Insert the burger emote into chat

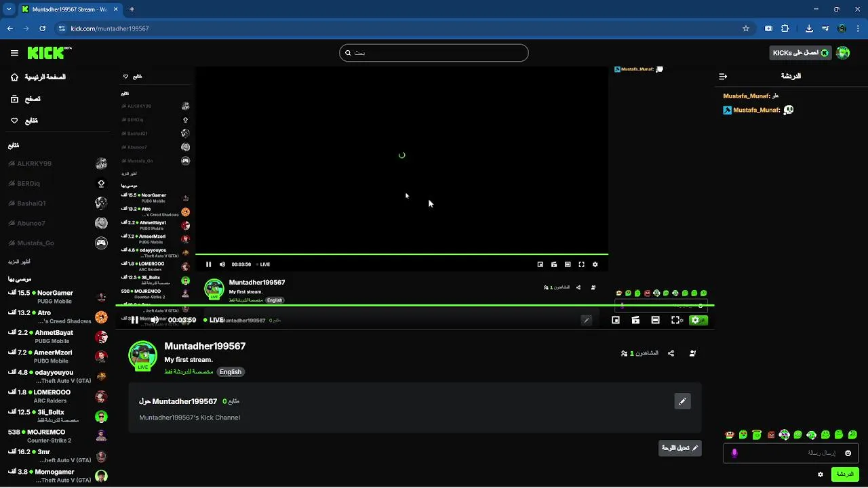pos(730,434)
